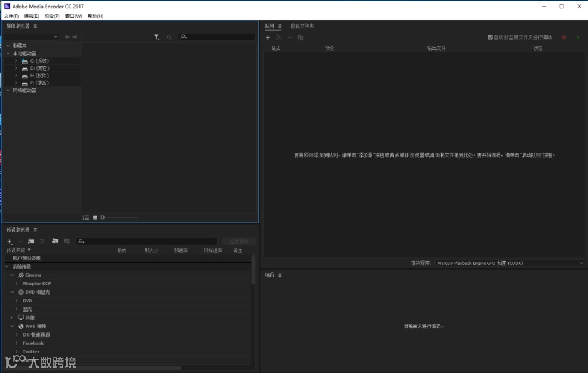Viewport: 588px width, 373px height.
Task: Collapse the 本地驱动器 local drives group
Action: tap(8, 53)
